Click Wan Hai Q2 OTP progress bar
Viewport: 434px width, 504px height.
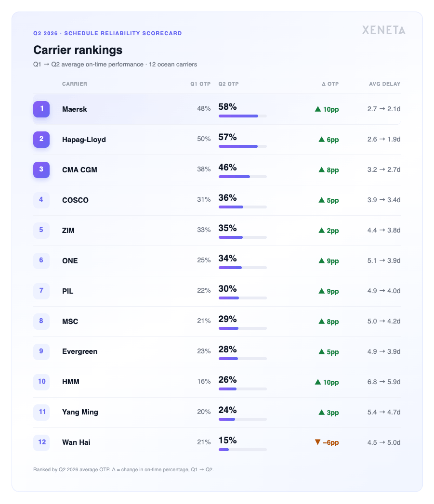click(x=243, y=449)
